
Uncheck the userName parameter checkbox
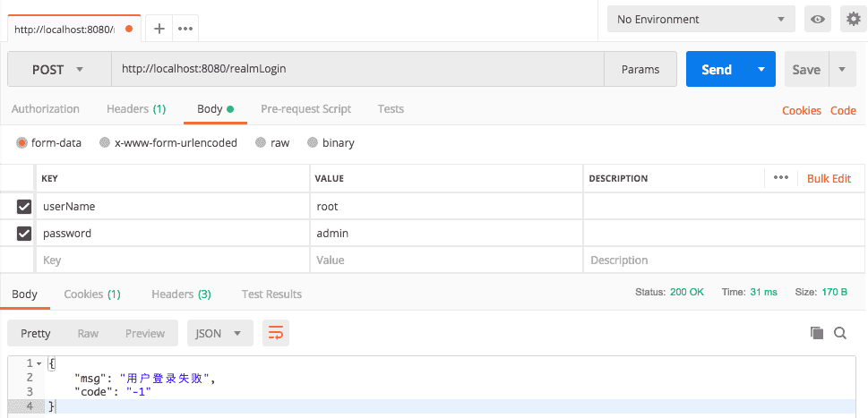point(24,207)
